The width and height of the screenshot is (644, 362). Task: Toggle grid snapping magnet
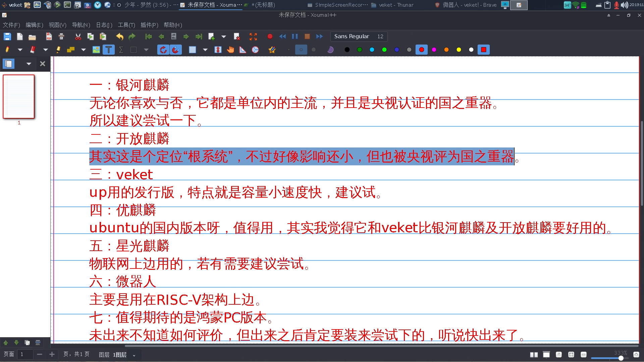pyautogui.click(x=175, y=50)
